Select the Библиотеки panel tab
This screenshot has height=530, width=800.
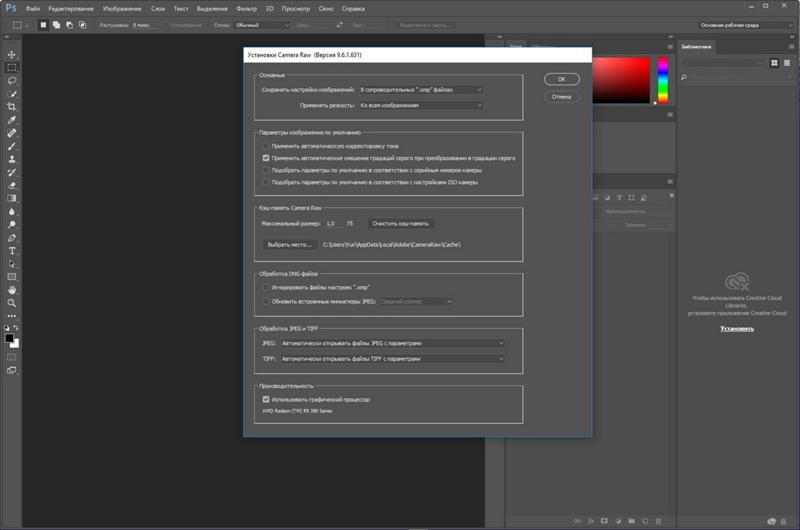point(696,47)
